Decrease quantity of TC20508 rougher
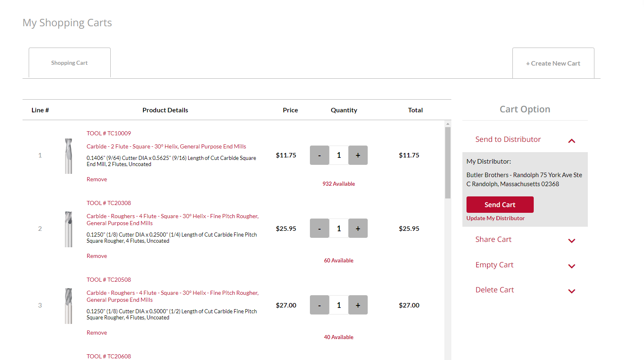This screenshot has width=644, height=360. pyautogui.click(x=319, y=305)
